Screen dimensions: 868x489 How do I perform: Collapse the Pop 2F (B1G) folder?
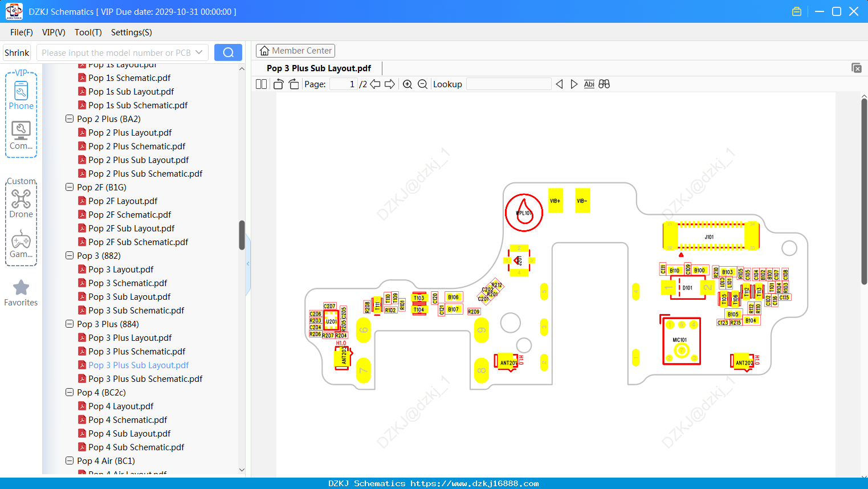click(70, 187)
